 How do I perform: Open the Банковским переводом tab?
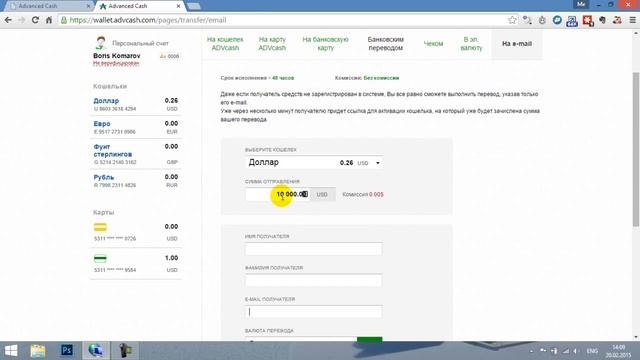click(385, 44)
